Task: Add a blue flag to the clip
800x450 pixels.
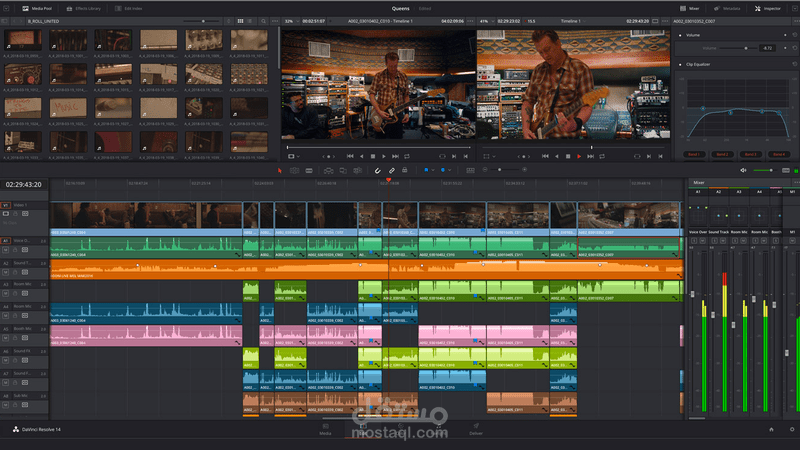Action: (x=426, y=170)
